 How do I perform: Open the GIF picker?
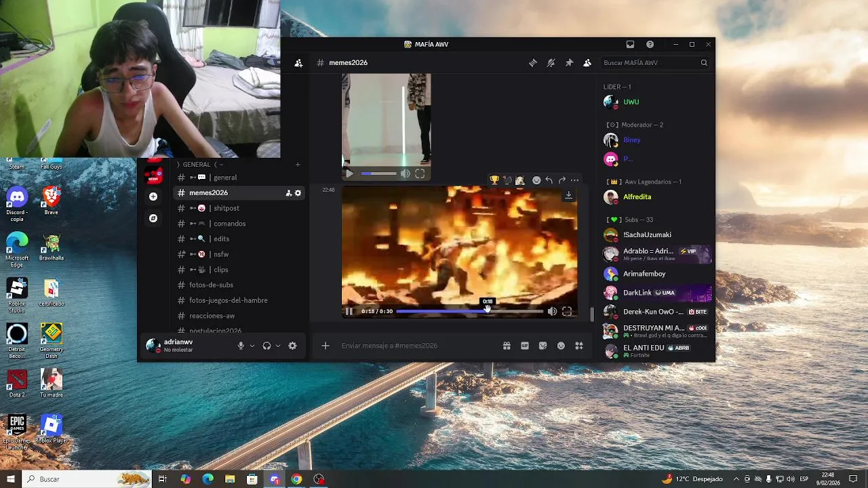tap(525, 346)
